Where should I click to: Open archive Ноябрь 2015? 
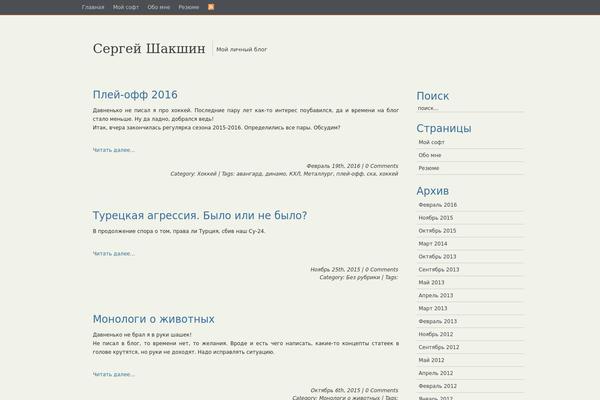435,218
